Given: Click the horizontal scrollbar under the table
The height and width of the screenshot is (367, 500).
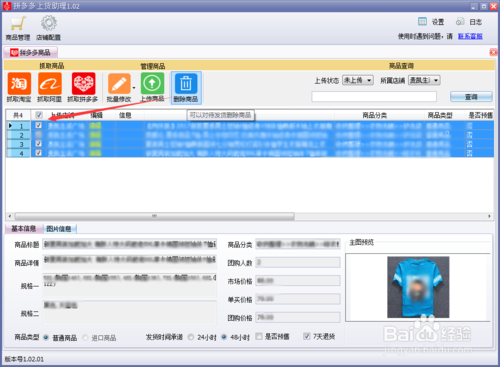Looking at the screenshot, I should (154, 216).
